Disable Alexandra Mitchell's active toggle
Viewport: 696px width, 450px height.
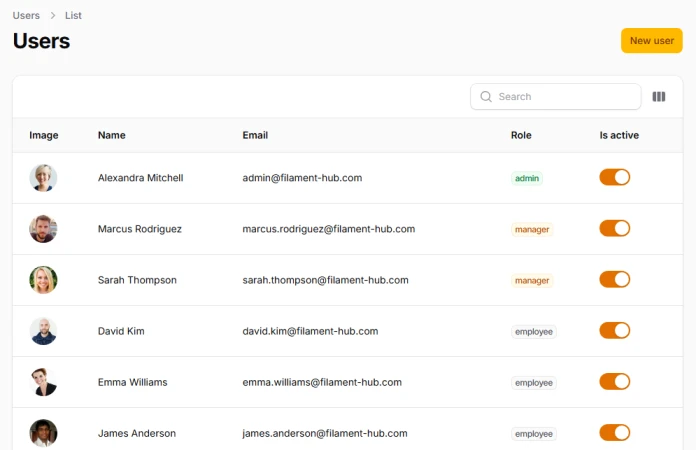click(x=614, y=177)
